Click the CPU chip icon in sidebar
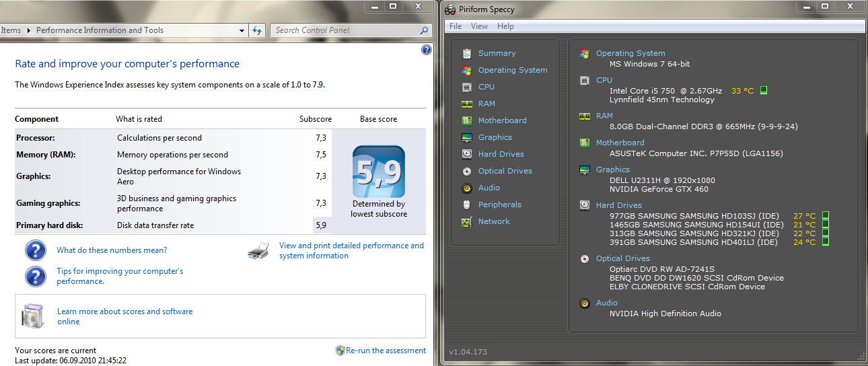Image resolution: width=868 pixels, height=366 pixels. (466, 87)
